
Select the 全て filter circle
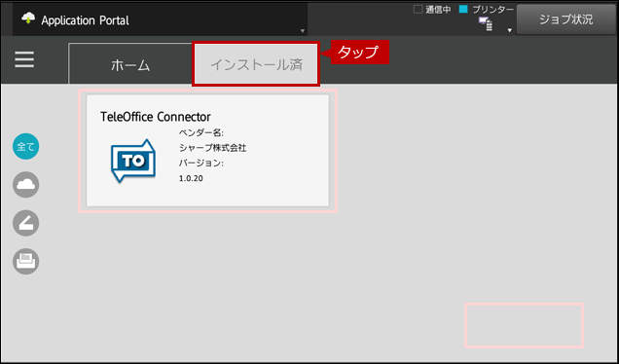pyautogui.click(x=25, y=146)
